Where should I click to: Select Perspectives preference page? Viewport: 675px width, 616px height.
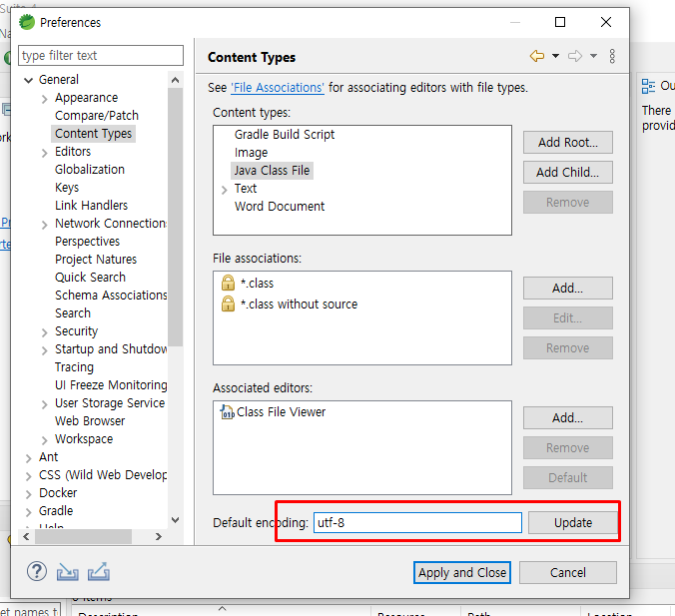pos(88,241)
